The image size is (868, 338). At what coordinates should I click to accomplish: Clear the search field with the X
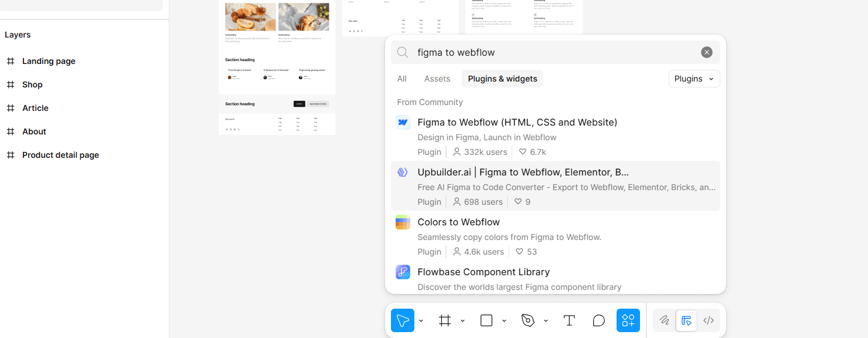pos(706,52)
